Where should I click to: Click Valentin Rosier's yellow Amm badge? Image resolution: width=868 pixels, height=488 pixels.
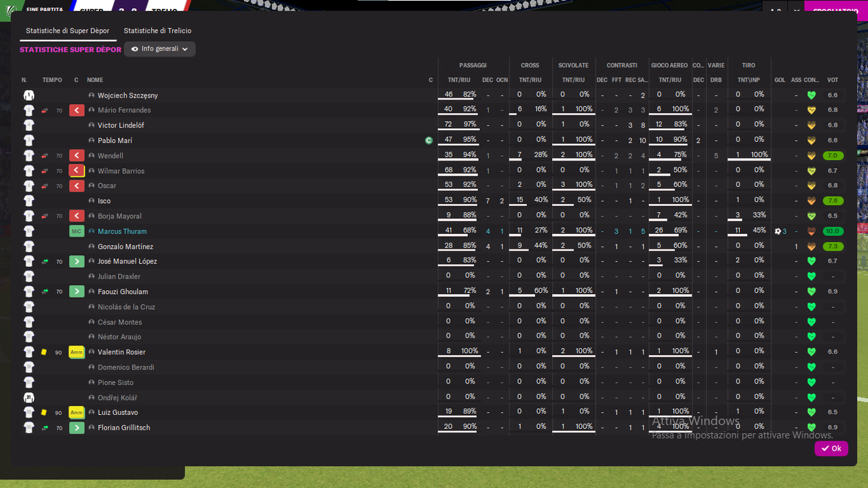pyautogui.click(x=77, y=352)
